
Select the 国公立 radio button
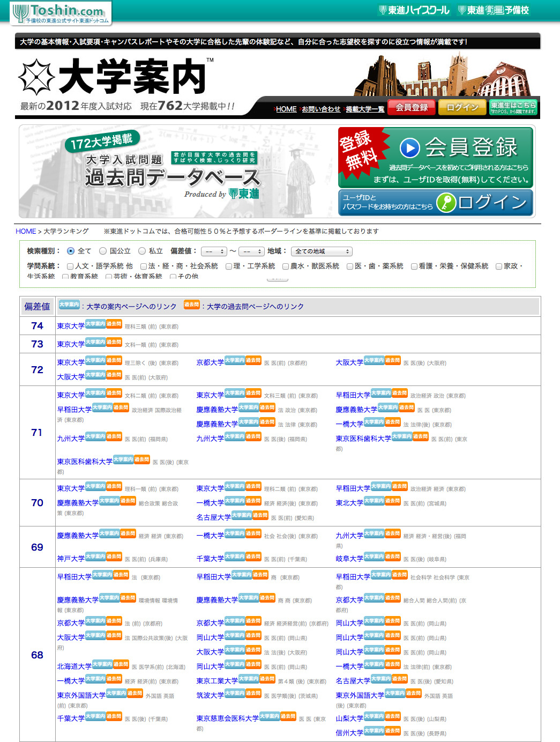tap(103, 251)
